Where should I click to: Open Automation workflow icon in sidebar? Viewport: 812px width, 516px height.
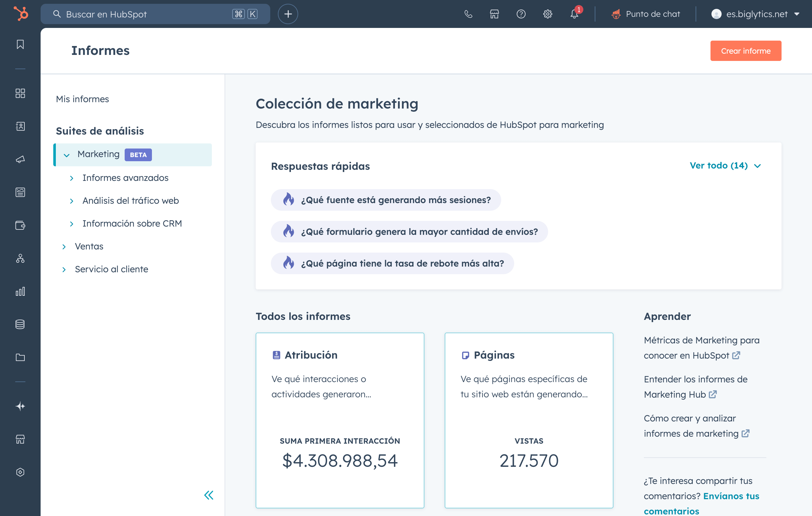coord(20,258)
